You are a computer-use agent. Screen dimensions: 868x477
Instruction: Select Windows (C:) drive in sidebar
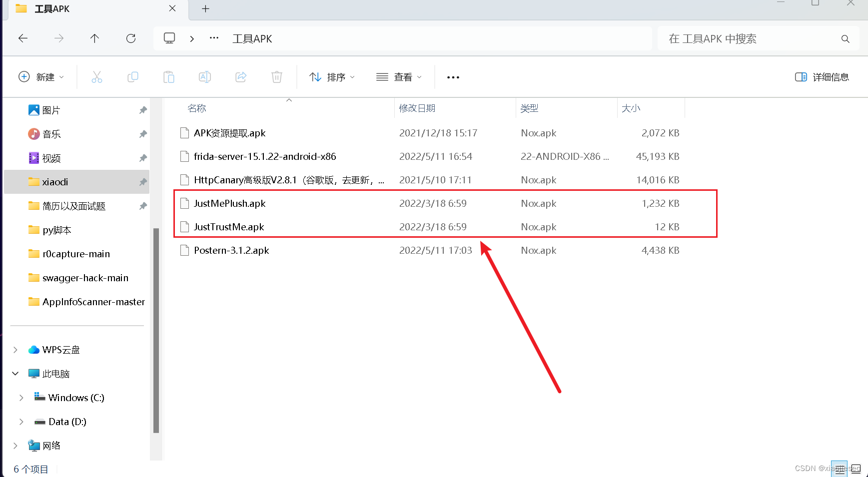pos(76,398)
